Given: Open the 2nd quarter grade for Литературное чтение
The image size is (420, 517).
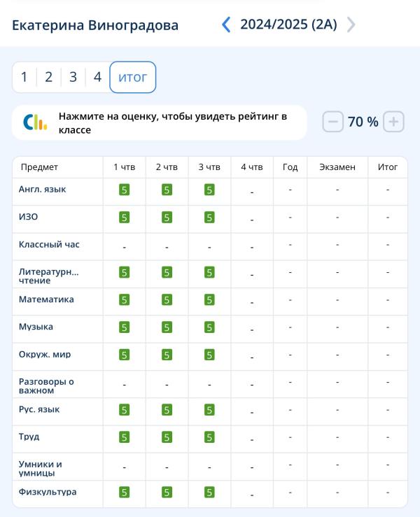Looking at the screenshot, I should [167, 273].
